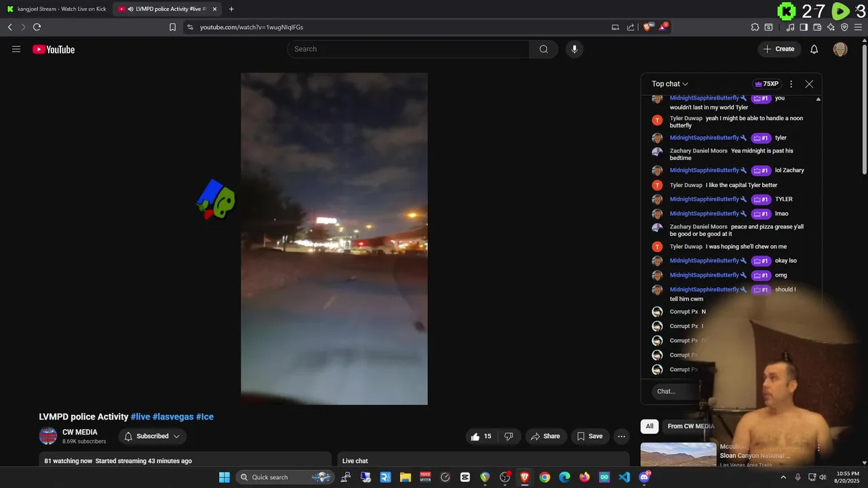
Task: Reload the current page
Action: pos(37,27)
